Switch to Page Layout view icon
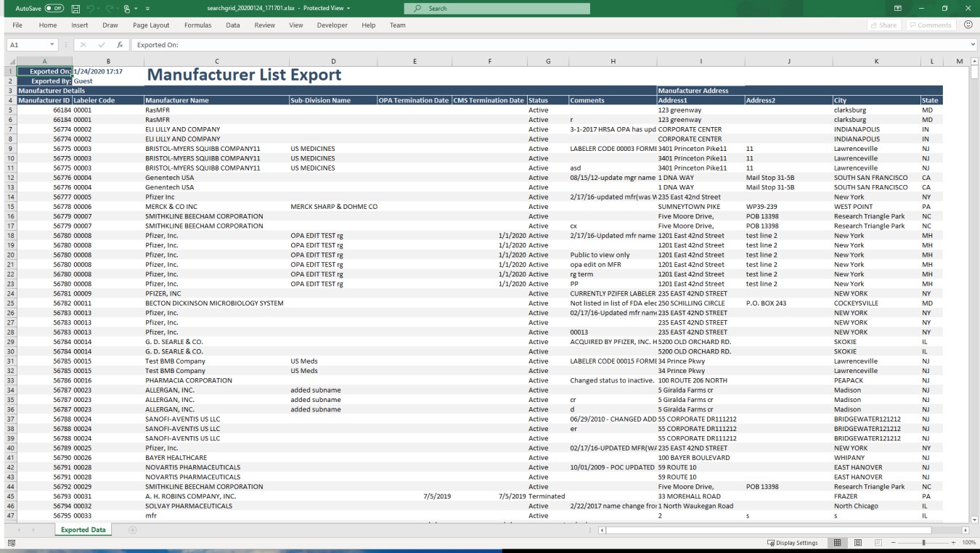 pos(857,543)
